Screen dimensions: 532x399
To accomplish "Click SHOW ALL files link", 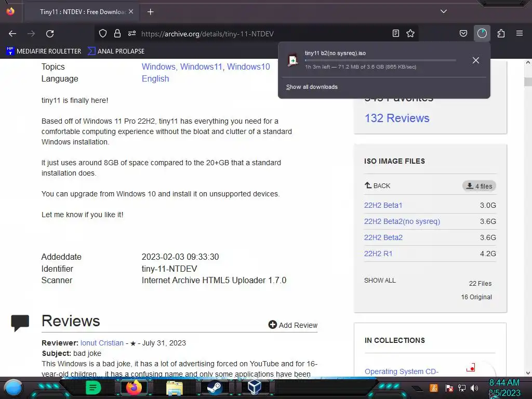I will (380, 280).
